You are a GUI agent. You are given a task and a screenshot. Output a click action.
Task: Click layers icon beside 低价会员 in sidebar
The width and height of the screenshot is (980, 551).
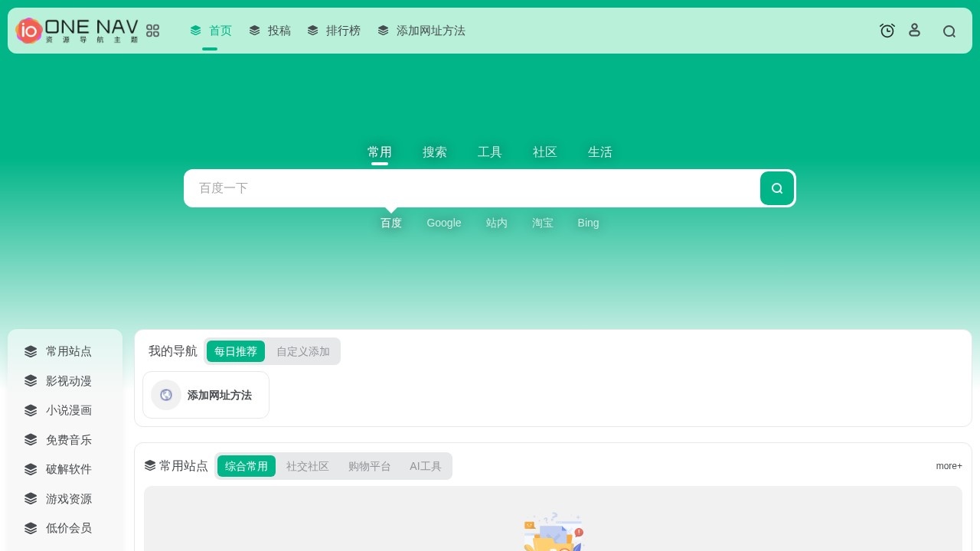31,528
